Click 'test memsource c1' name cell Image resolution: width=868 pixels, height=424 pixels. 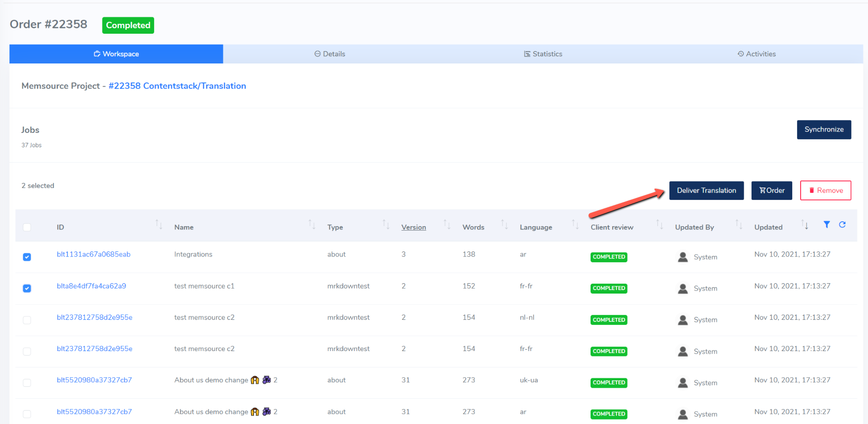204,286
